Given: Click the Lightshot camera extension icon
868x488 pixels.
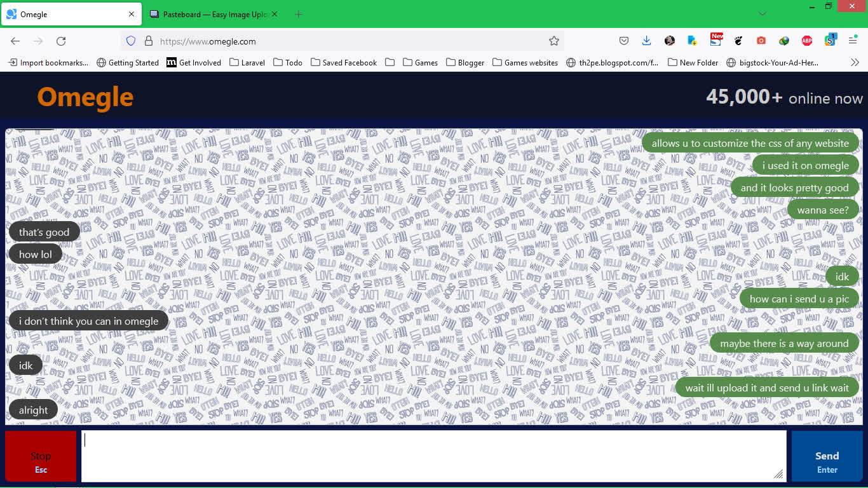Looking at the screenshot, I should click(x=761, y=41).
